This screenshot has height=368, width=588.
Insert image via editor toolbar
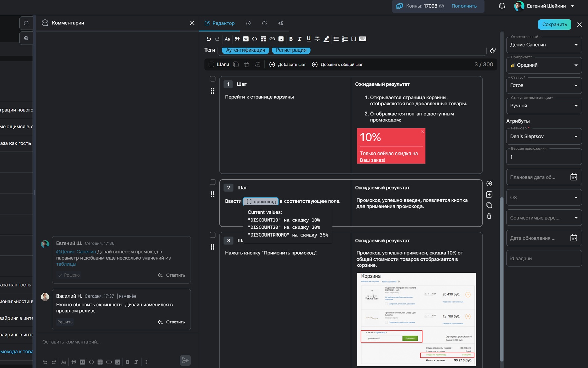click(281, 39)
